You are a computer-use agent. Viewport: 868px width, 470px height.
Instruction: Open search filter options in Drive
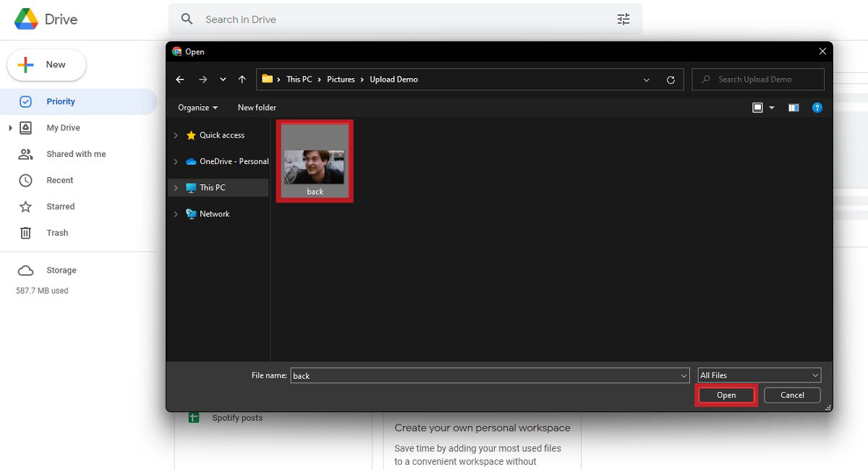point(624,19)
